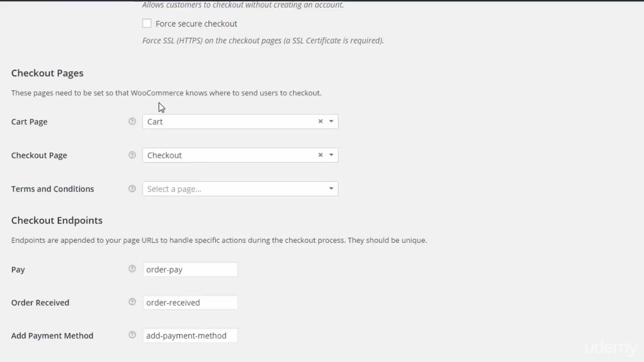Viewport: 644px width, 362px height.
Task: Click the Force secure checkout label text
Action: [196, 24]
